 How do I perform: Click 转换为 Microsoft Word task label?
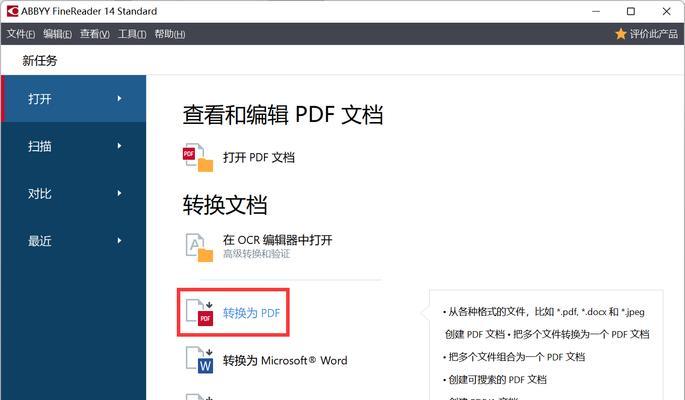click(x=285, y=361)
